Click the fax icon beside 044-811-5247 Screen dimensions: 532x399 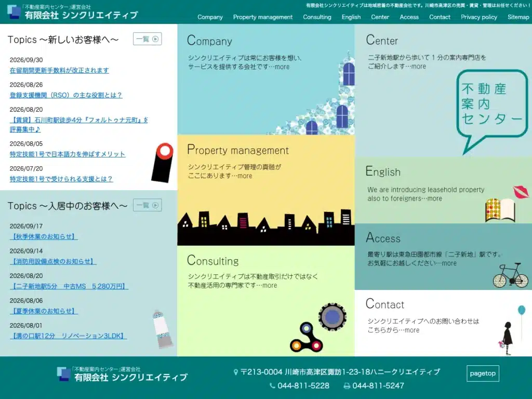point(347,386)
